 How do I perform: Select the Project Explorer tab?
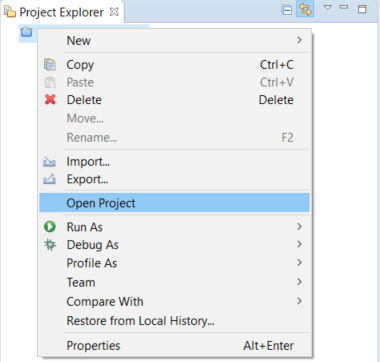coord(61,12)
